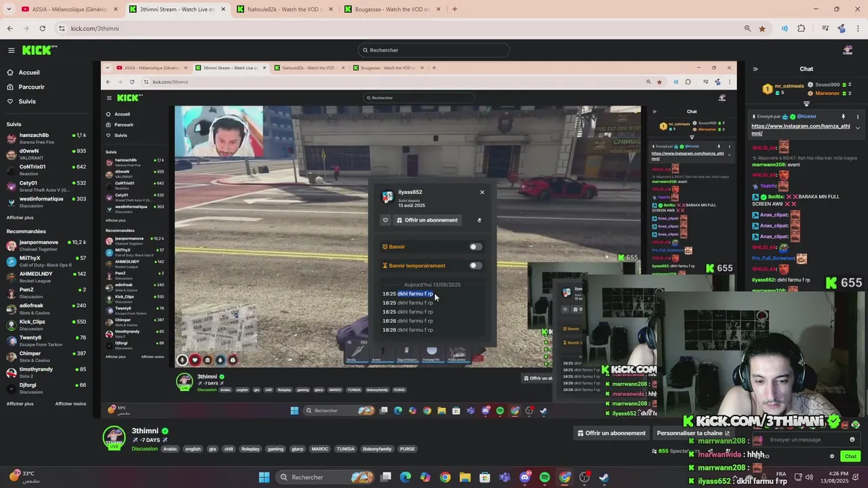Click the Roleplay tag
This screenshot has width=868, height=488.
[x=250, y=449]
